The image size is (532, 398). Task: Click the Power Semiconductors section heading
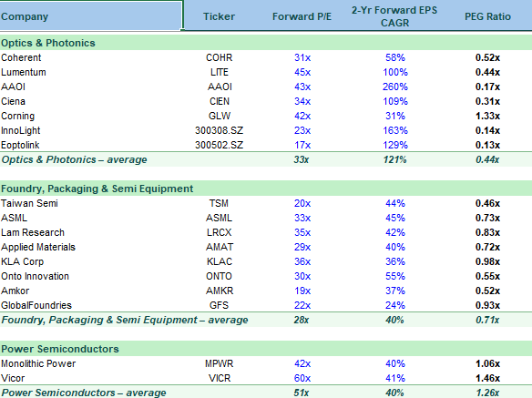coord(60,349)
